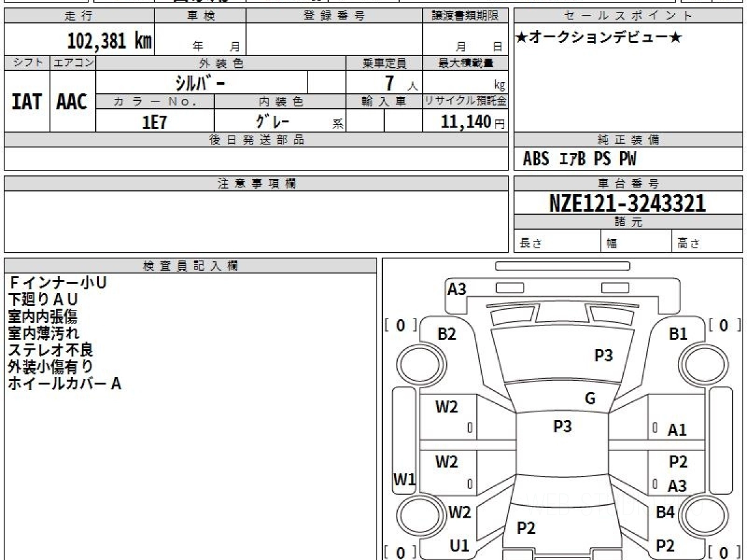Click the ホイールカバーA inspector note
This screenshot has width=747, height=560.
[64, 384]
